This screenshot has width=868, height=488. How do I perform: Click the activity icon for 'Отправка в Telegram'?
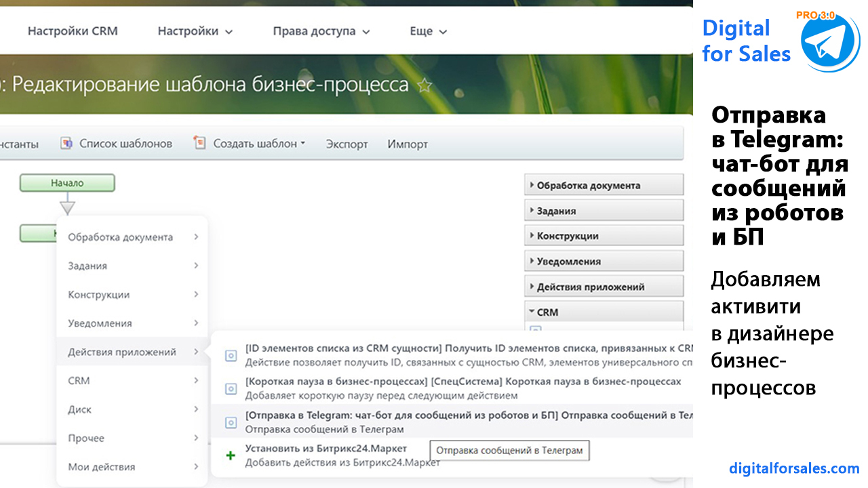pos(231,422)
